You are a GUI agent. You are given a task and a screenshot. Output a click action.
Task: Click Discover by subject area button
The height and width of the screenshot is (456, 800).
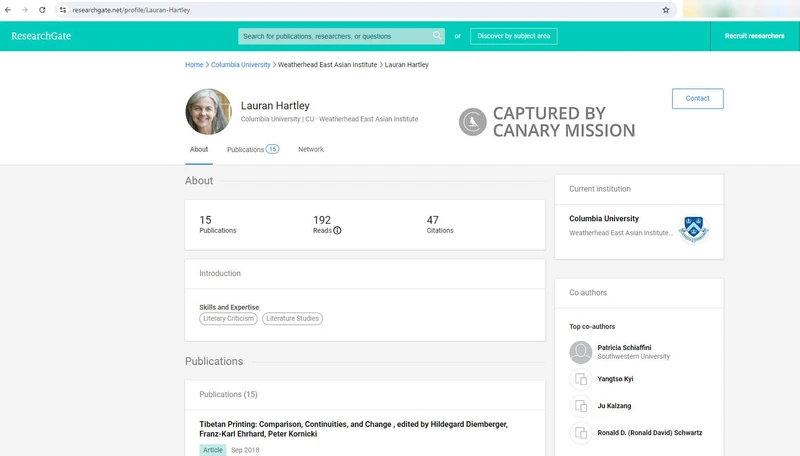coord(513,36)
